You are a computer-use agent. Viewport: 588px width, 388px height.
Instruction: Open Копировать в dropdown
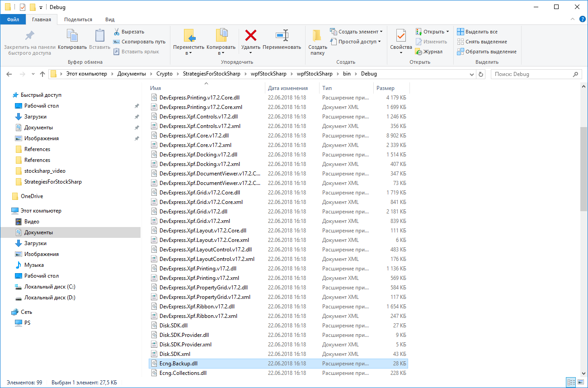pyautogui.click(x=221, y=42)
